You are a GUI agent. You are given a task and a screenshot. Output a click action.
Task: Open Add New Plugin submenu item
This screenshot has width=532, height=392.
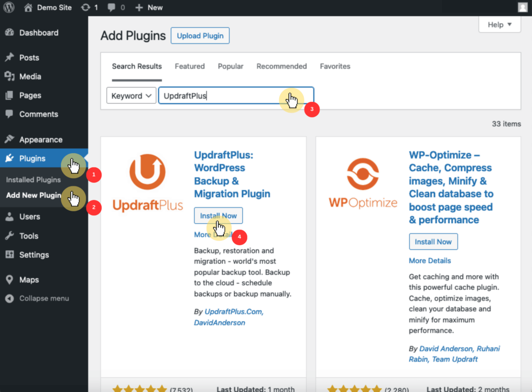[34, 195]
